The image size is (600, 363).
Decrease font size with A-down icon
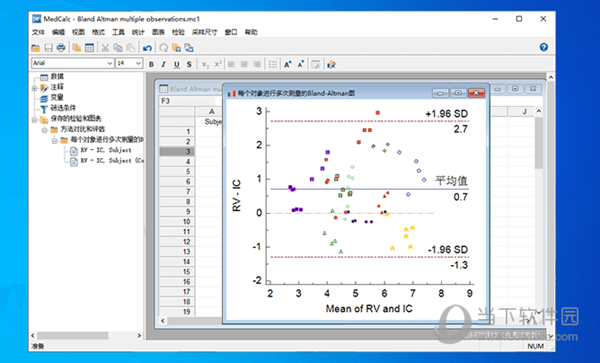301,65
